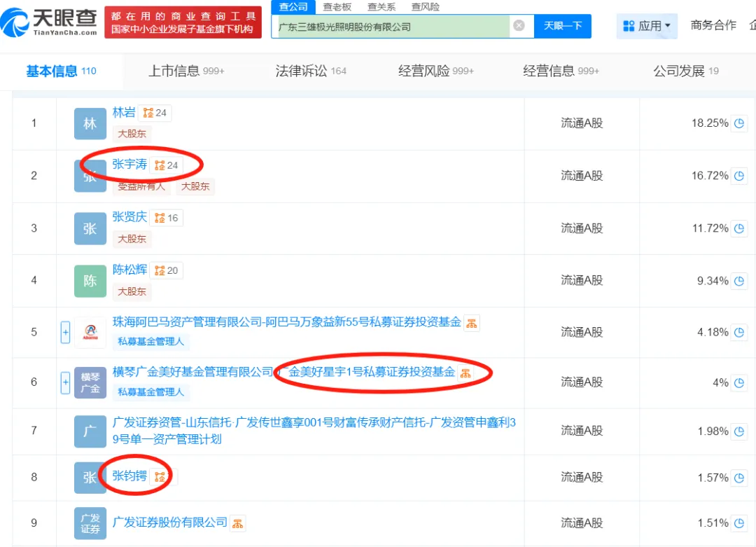Click the TianYanCha logo

pos(49,22)
